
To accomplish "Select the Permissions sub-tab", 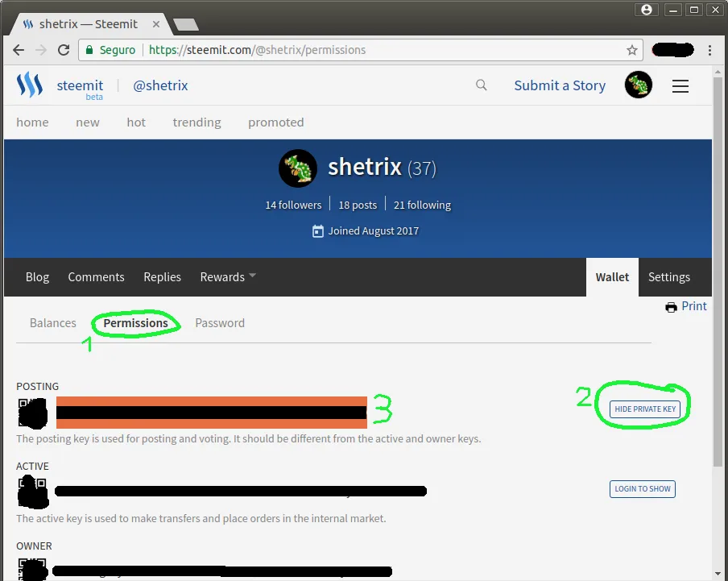I will pyautogui.click(x=135, y=323).
